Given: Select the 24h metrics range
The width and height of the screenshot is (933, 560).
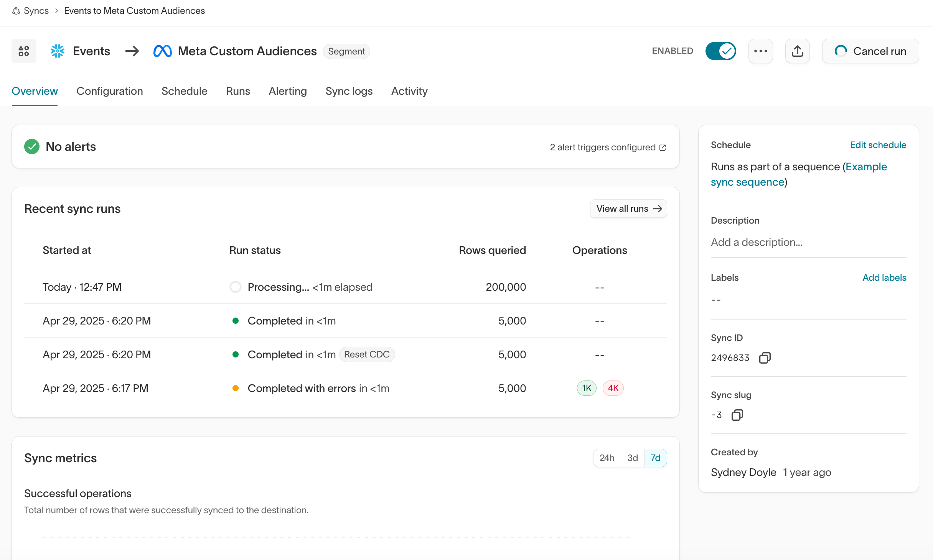Looking at the screenshot, I should pos(607,458).
